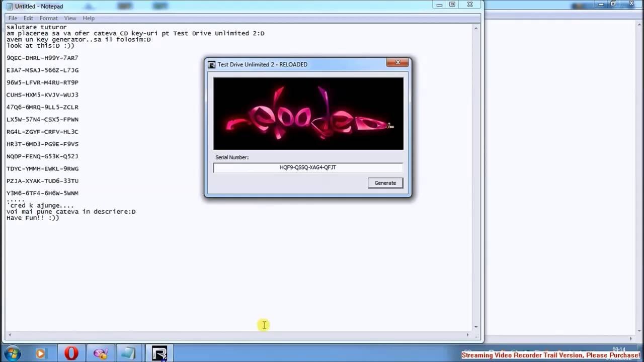Click the Notepad vertical scrollbar down arrow

point(476,327)
